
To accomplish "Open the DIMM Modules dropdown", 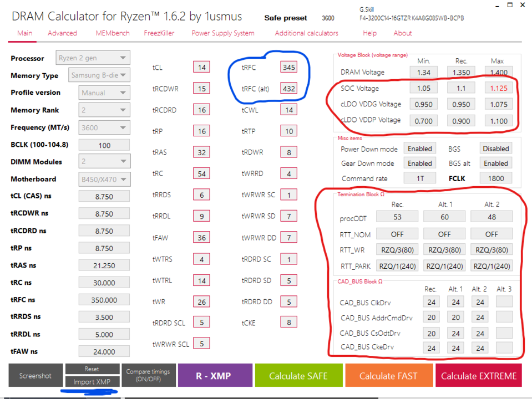I will click(104, 161).
